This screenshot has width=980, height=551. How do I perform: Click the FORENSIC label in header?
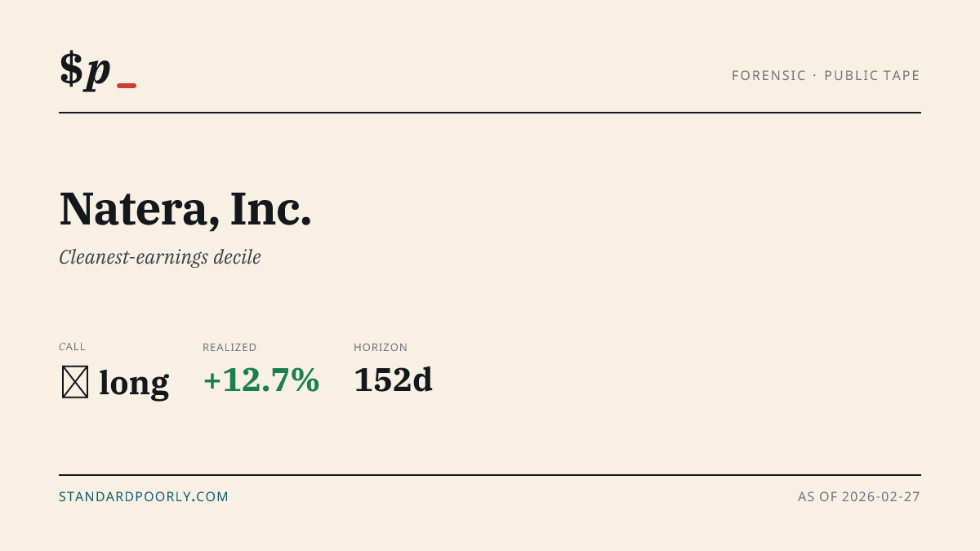pos(769,76)
